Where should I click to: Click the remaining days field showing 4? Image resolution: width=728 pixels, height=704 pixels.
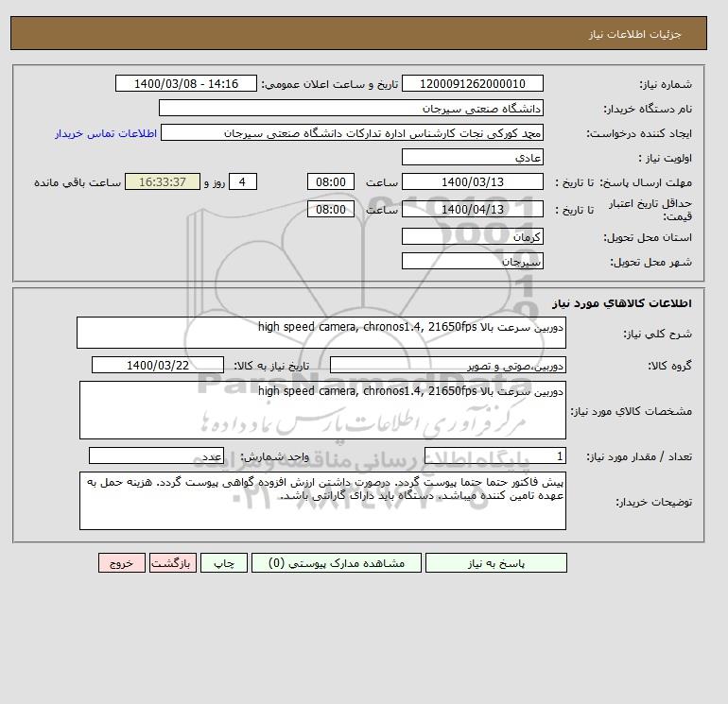click(242, 182)
